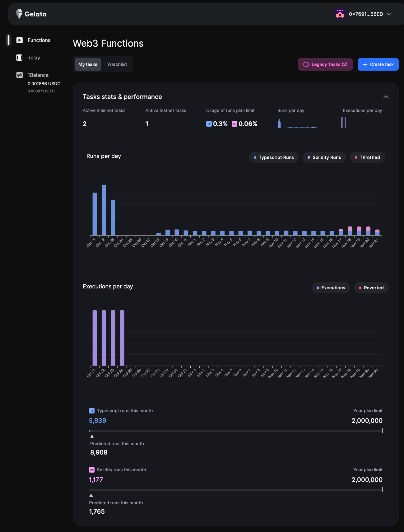Toggle the Typescript Runs legend

[274, 157]
